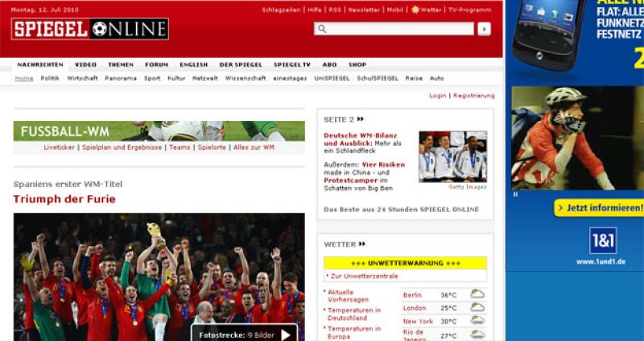644x341 pixels.
Task: Pause the advertisement animation
Action: [x=515, y=194]
